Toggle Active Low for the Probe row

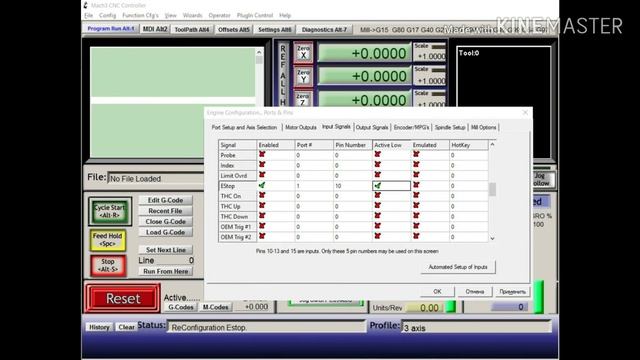[x=378, y=155]
